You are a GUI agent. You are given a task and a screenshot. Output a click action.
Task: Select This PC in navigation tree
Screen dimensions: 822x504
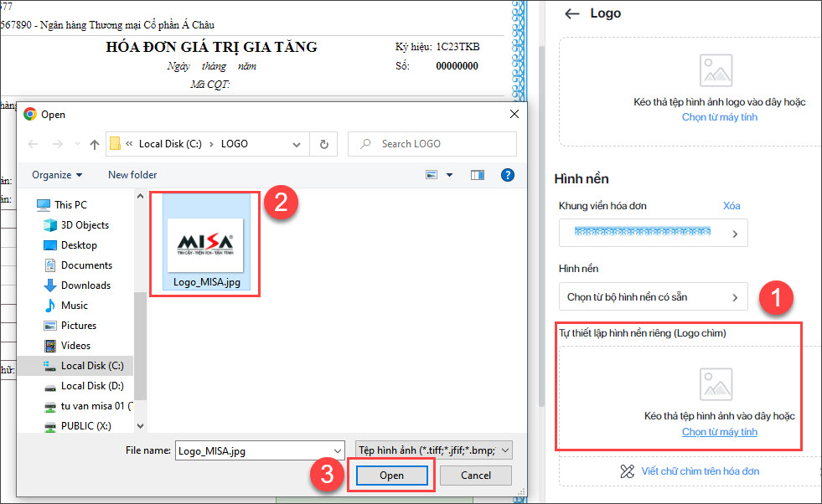pos(62,205)
